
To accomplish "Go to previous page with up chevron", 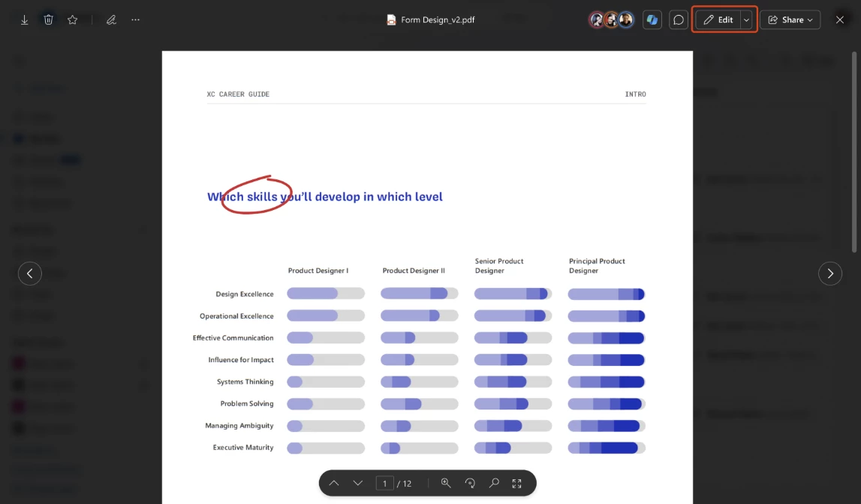I will [x=334, y=483].
